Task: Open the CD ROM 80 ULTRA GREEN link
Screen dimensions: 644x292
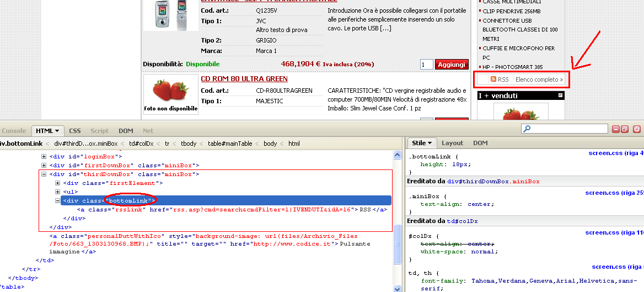Action: (244, 78)
